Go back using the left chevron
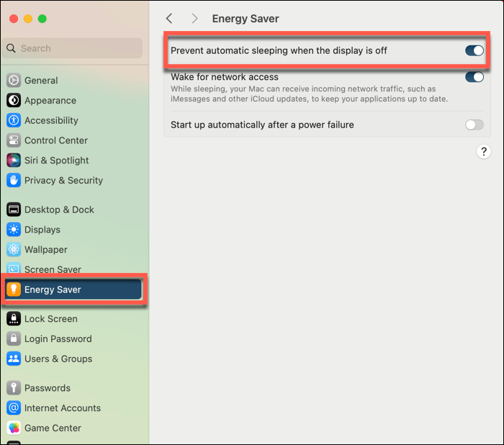This screenshot has width=504, height=445. [x=169, y=19]
